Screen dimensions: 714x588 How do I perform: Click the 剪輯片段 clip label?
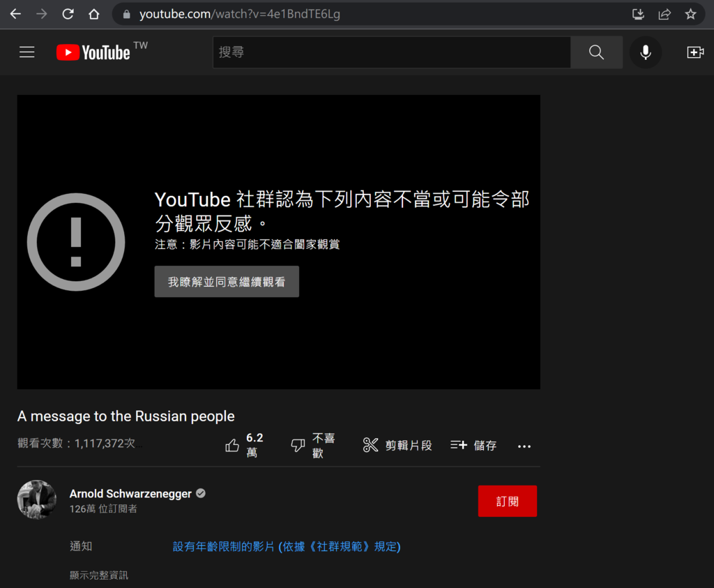click(x=409, y=446)
